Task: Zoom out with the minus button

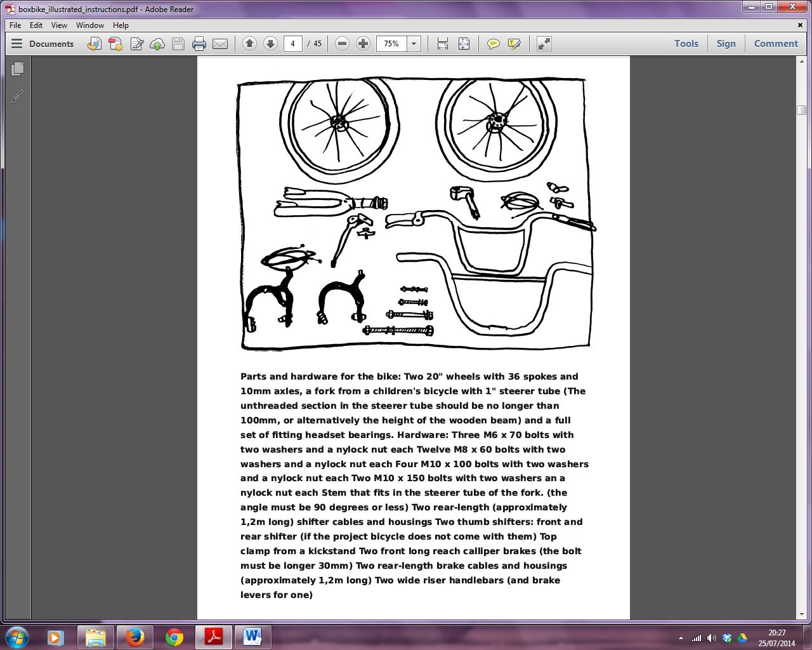Action: tap(342, 44)
